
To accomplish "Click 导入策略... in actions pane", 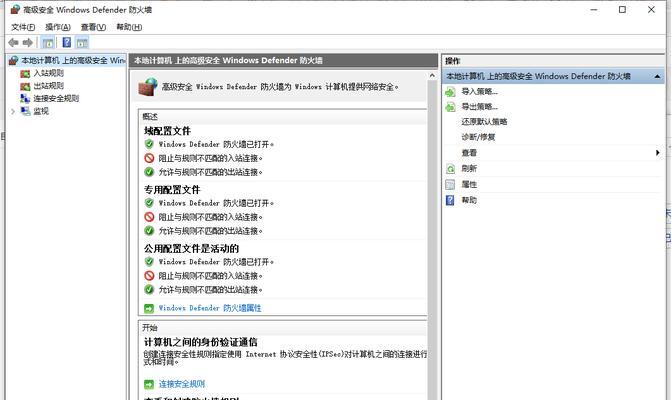I will point(479,91).
